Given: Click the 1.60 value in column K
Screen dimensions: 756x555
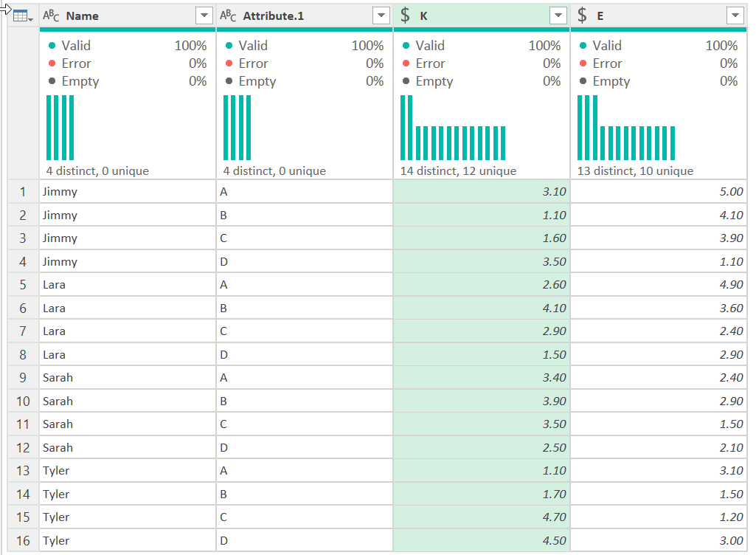Looking at the screenshot, I should [481, 238].
